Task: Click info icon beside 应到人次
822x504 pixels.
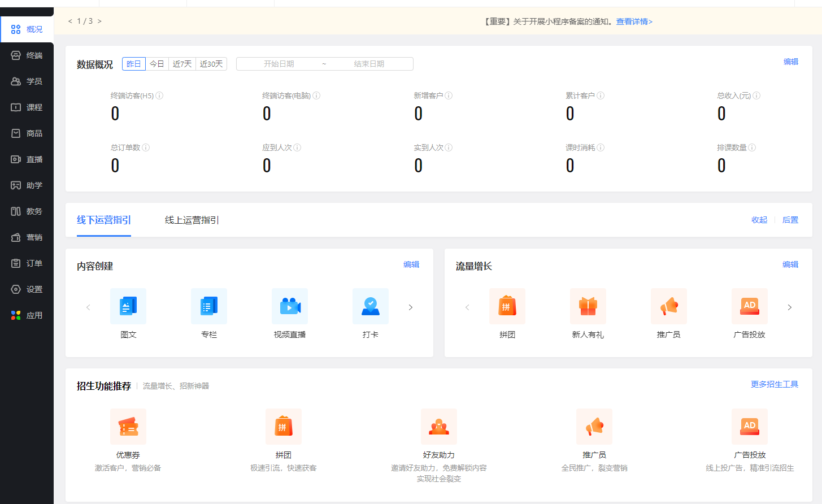Action: click(297, 147)
